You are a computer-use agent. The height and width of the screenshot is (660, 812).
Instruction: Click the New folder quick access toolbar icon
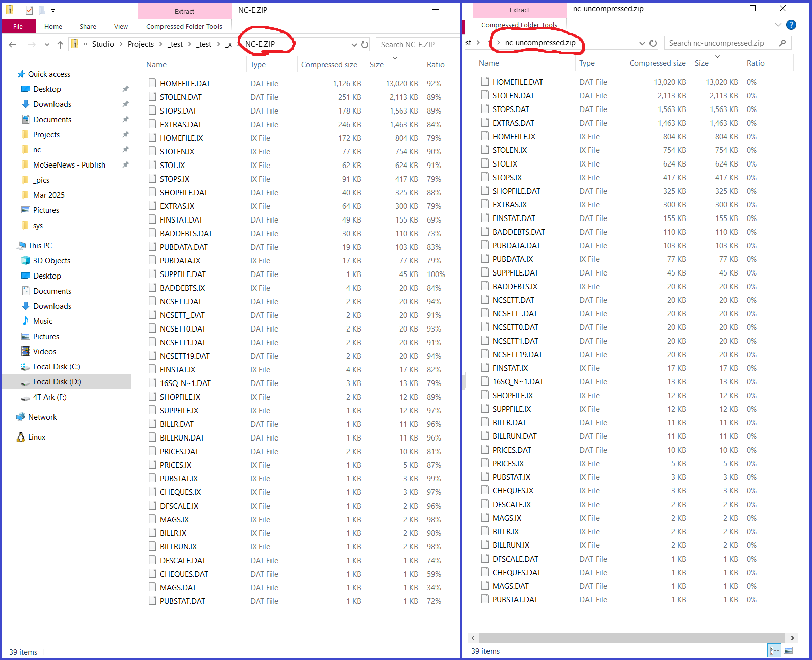[42, 10]
